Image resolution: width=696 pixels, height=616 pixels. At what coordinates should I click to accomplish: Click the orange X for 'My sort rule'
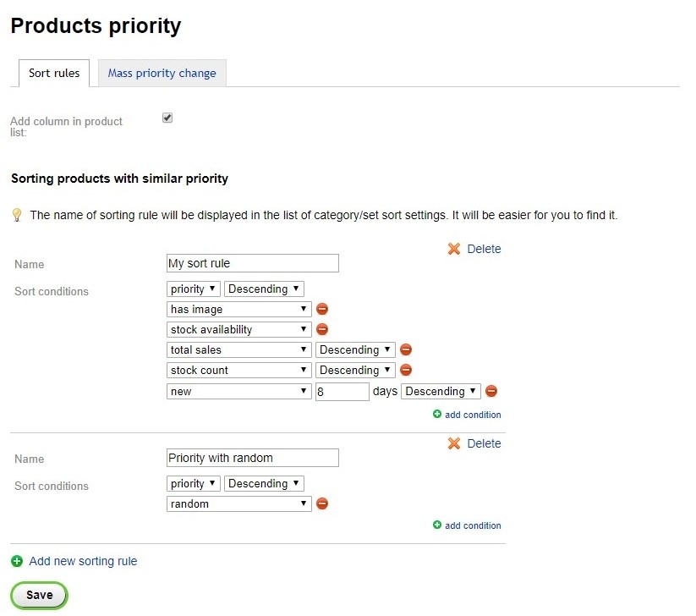pyautogui.click(x=454, y=249)
